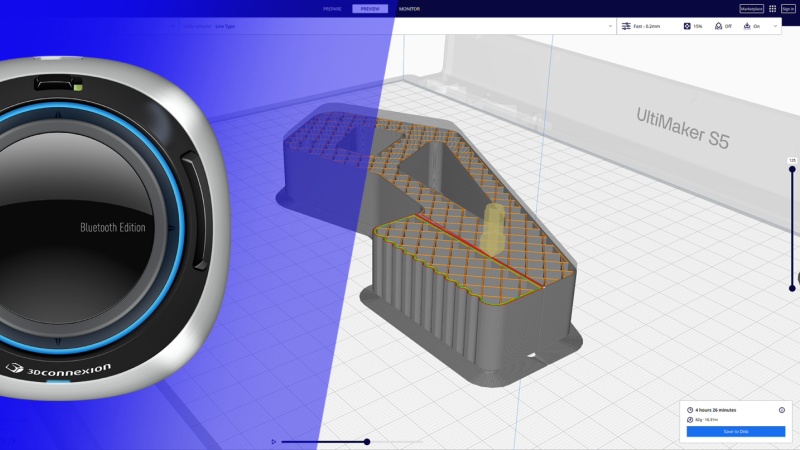Switch to the PREPARE stage tab
The image size is (800, 450).
click(332, 9)
